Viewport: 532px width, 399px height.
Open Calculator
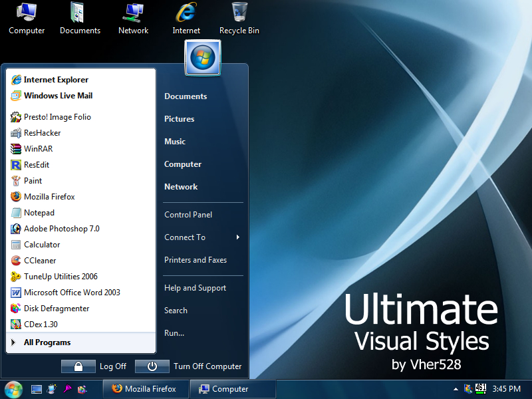[80, 245]
